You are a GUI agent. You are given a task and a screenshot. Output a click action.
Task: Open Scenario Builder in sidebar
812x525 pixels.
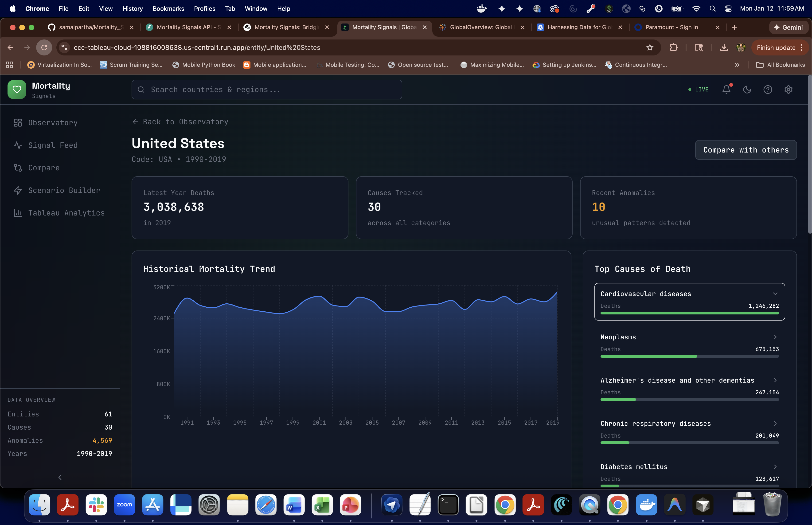[x=64, y=190]
